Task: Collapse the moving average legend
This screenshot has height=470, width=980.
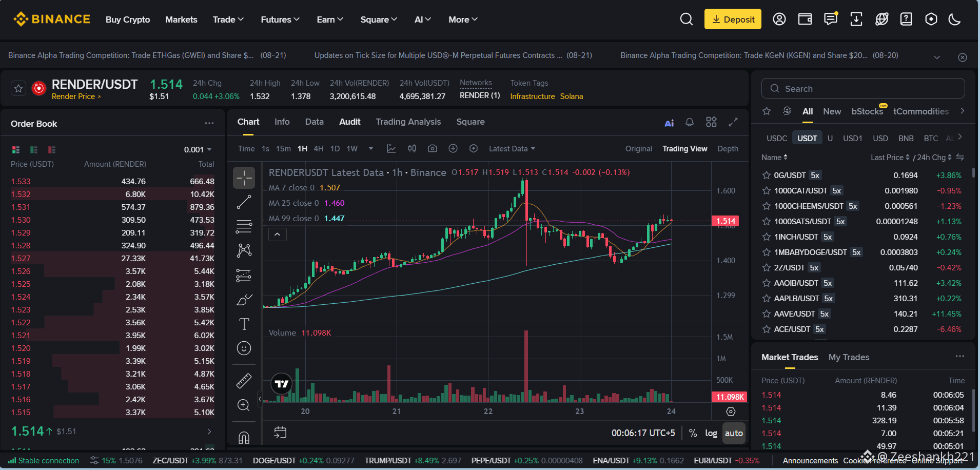Action: point(278,234)
